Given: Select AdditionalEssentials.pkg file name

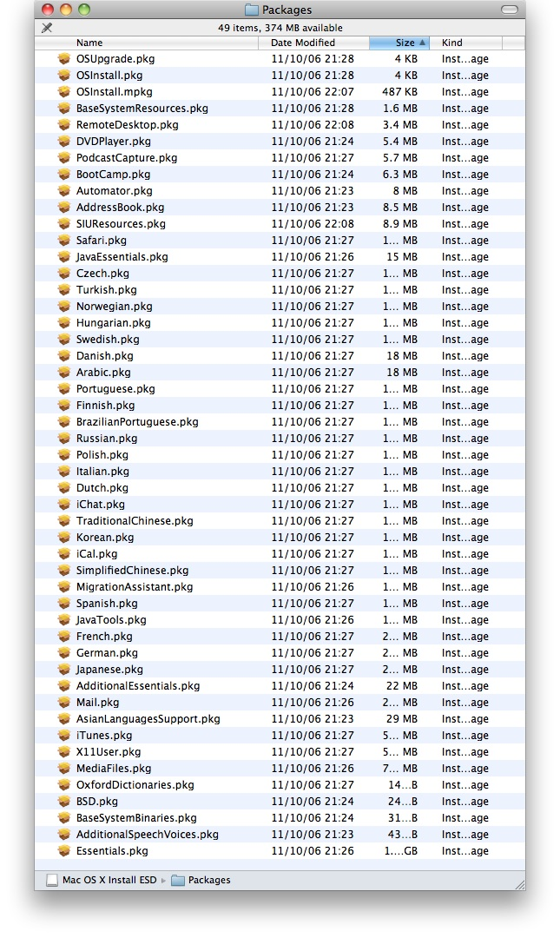Looking at the screenshot, I should point(138,686).
